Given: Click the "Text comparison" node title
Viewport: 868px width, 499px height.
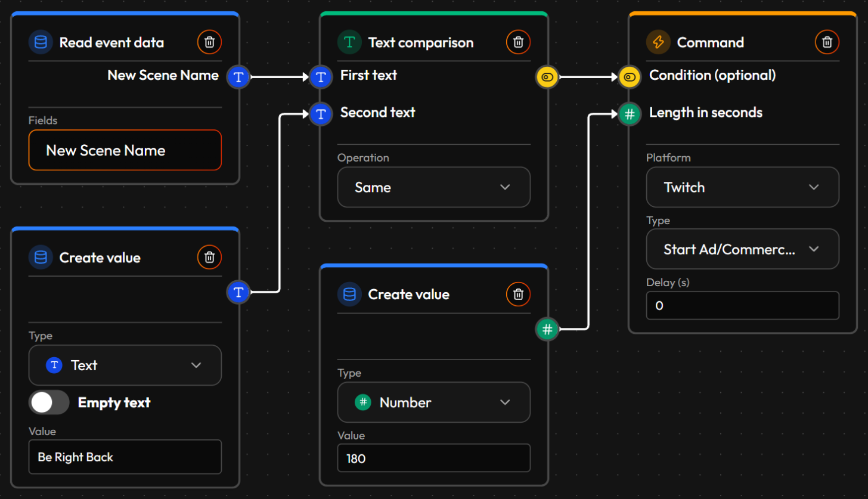Looking at the screenshot, I should [421, 42].
